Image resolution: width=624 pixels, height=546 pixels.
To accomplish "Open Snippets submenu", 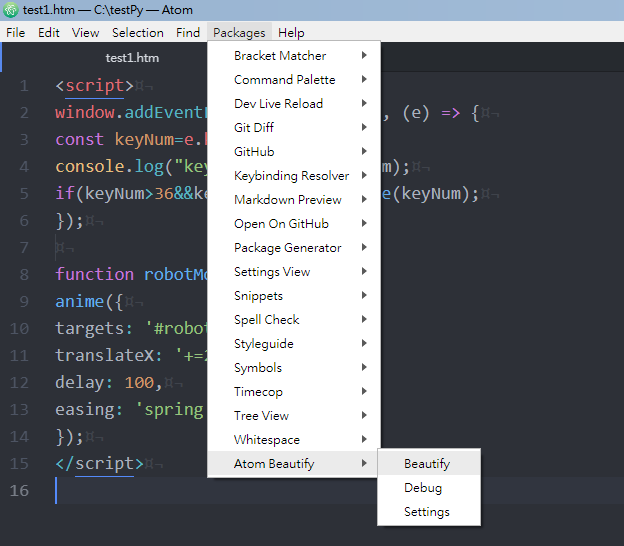I will [294, 296].
